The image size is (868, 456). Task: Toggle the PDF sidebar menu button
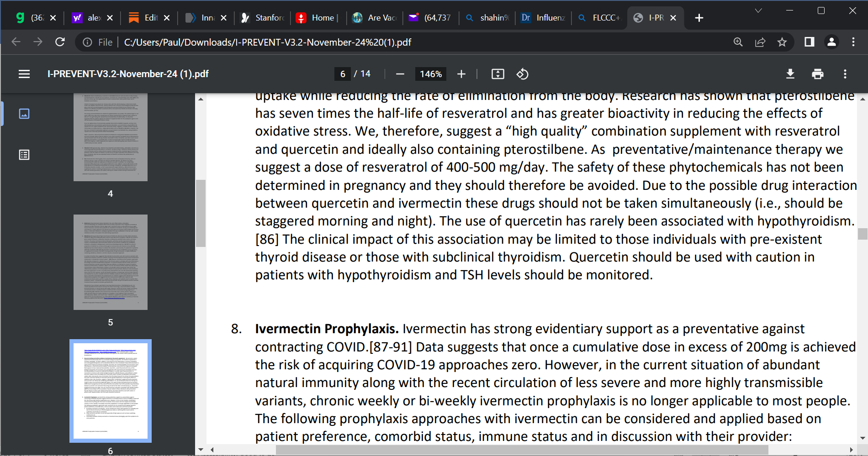24,74
